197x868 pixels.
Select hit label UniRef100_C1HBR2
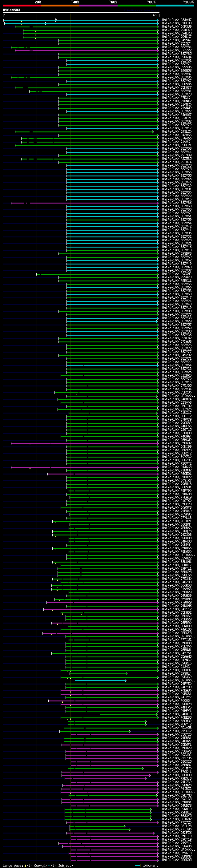(x=177, y=477)
